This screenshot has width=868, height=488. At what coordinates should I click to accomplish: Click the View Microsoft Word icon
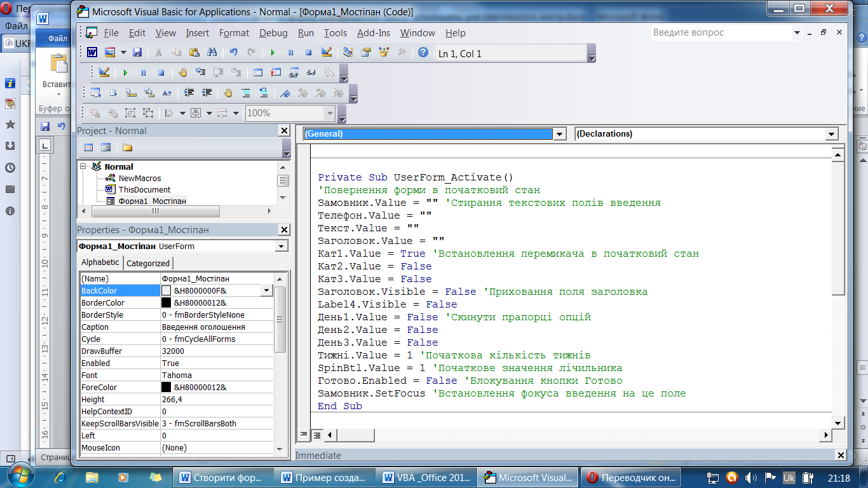coord(92,53)
